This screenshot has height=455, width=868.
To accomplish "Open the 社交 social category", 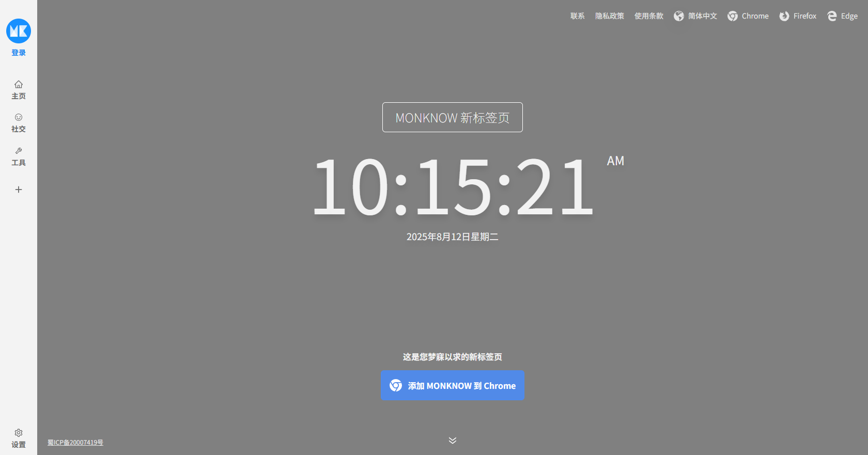I will pyautogui.click(x=19, y=123).
